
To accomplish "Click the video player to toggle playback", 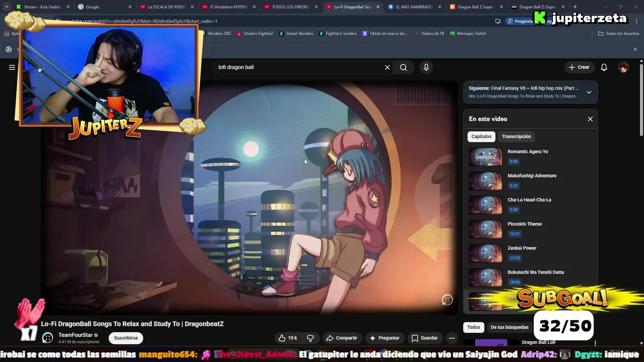I will (251, 198).
